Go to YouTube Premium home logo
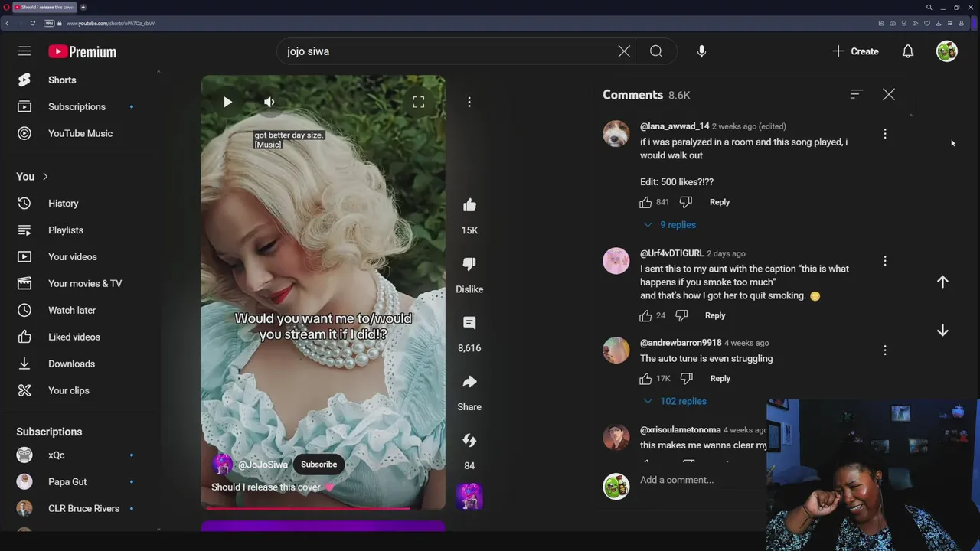The width and height of the screenshot is (980, 551). click(82, 52)
